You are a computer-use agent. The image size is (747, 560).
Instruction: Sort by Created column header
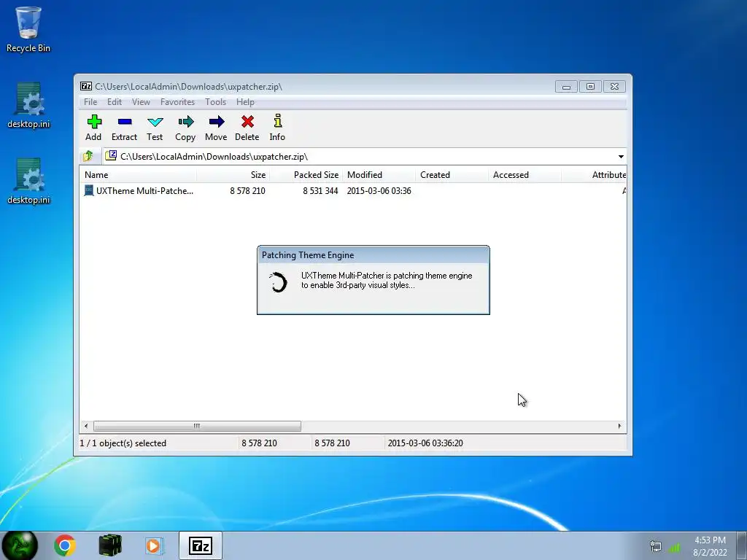452,175
